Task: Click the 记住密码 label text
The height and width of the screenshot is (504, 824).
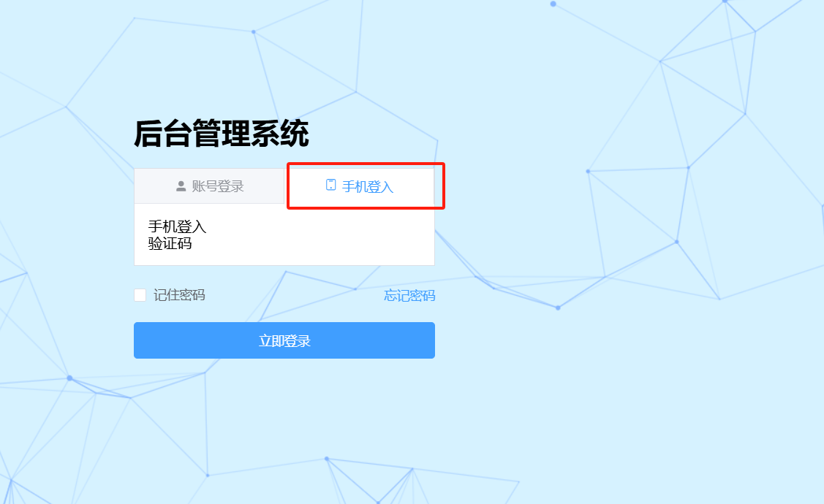Action: [x=179, y=295]
